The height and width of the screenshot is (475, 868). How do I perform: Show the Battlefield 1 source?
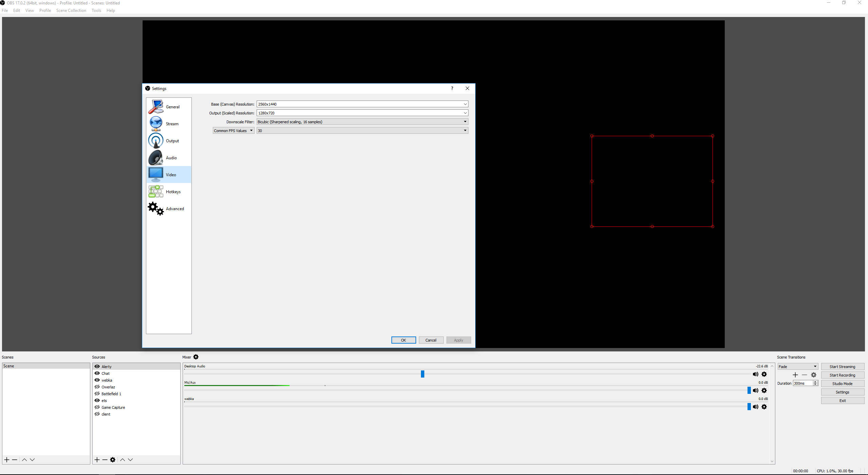coord(97,394)
